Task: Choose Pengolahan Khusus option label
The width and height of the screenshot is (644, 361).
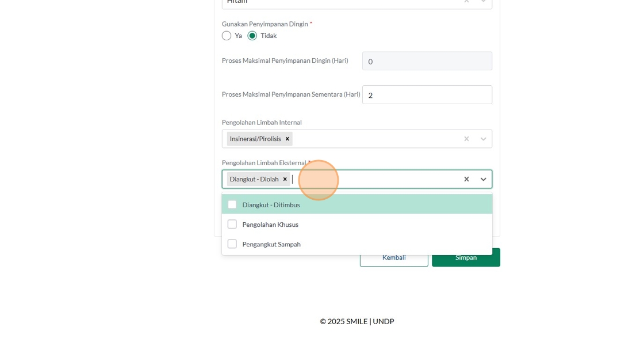Action: tap(270, 225)
